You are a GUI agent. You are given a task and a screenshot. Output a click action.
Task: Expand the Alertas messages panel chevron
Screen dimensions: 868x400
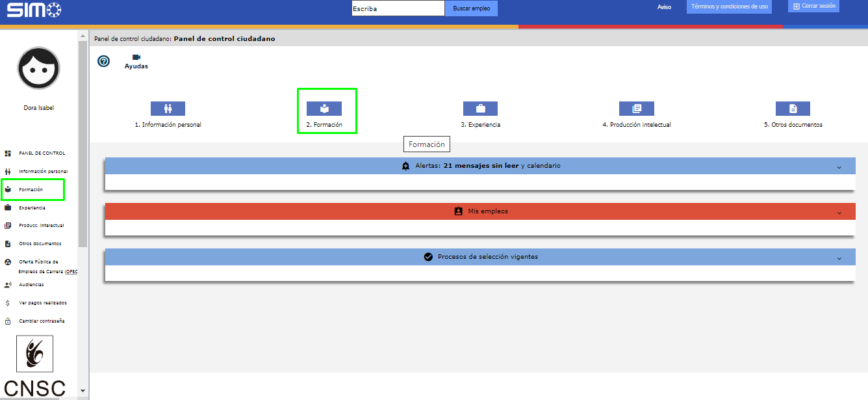tap(839, 167)
